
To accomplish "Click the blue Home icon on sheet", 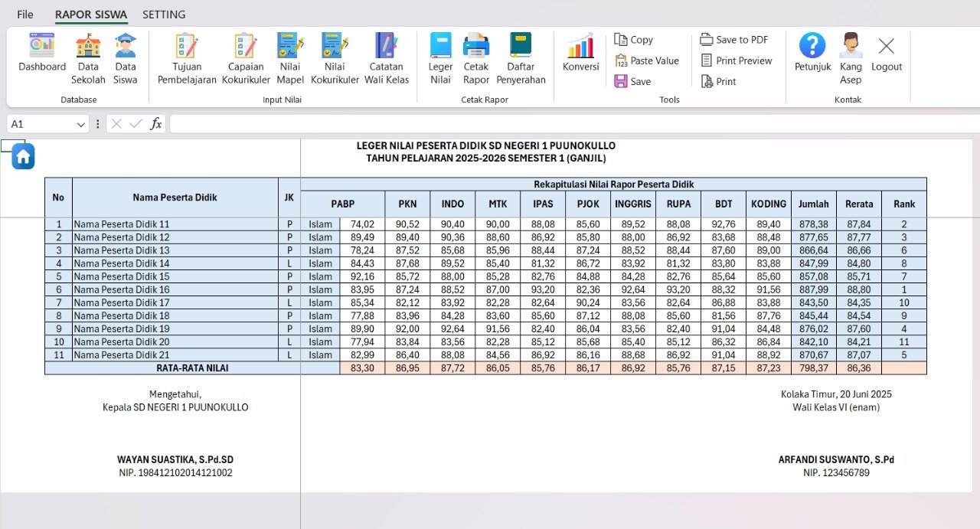I will pos(23,157).
